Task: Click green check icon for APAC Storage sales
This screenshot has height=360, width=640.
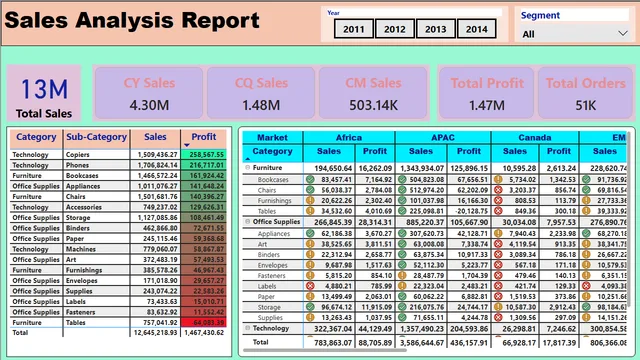Action: click(x=402, y=307)
